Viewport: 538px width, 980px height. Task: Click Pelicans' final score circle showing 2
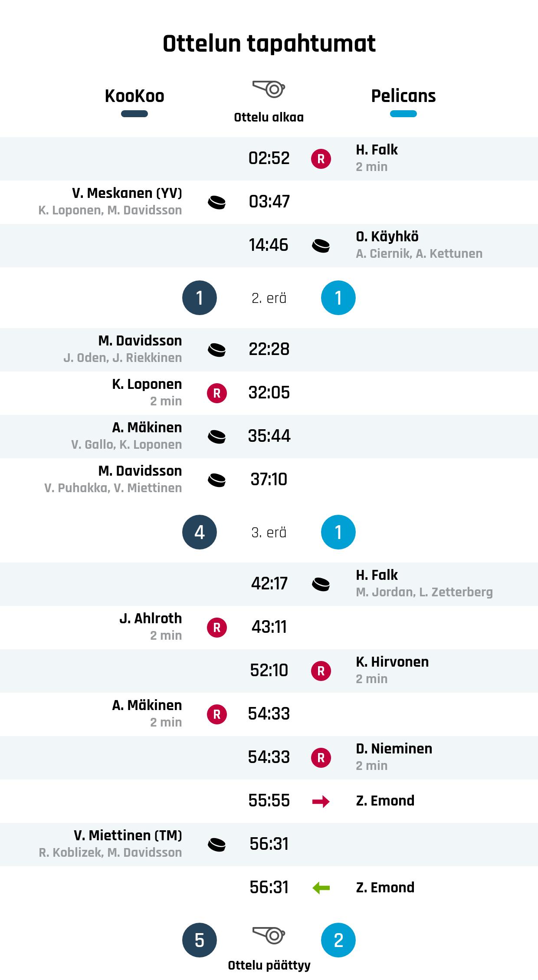(338, 940)
